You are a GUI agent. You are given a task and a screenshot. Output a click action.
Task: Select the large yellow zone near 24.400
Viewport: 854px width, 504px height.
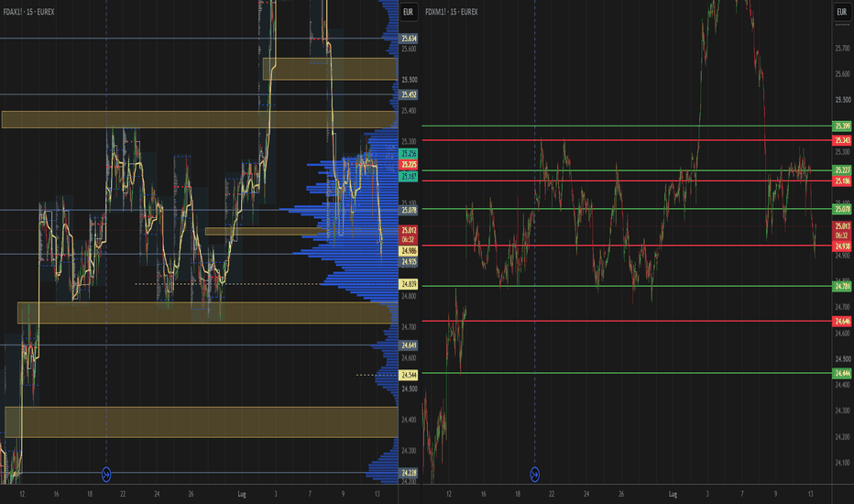click(x=201, y=422)
